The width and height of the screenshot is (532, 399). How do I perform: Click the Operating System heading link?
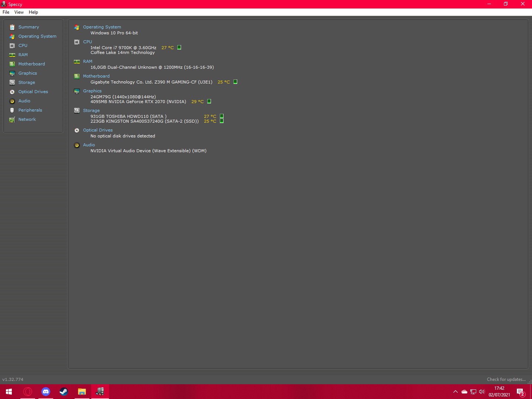pos(102,27)
